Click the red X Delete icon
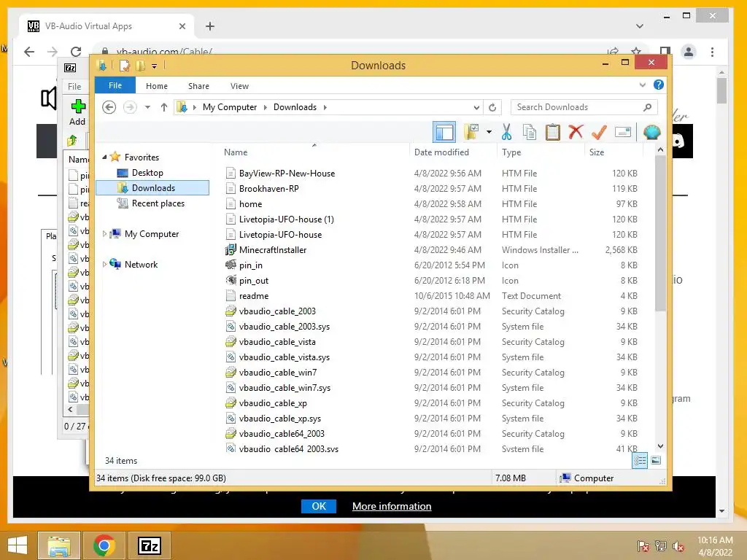The height and width of the screenshot is (560, 747). [576, 132]
